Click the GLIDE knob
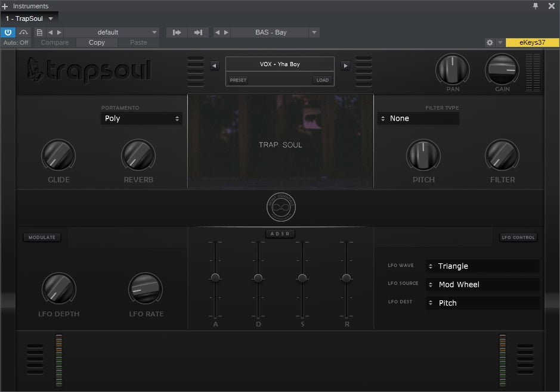This screenshot has height=392, width=560. click(x=58, y=155)
